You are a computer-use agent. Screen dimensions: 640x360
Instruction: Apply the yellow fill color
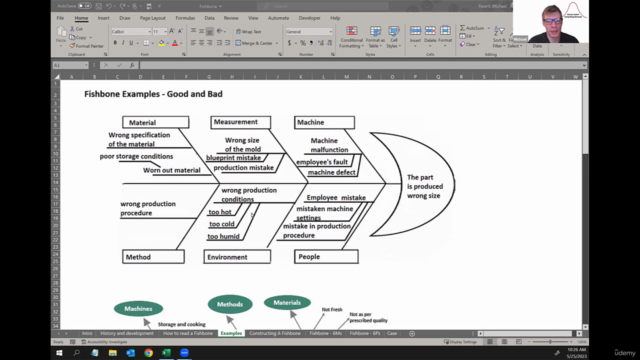161,43
